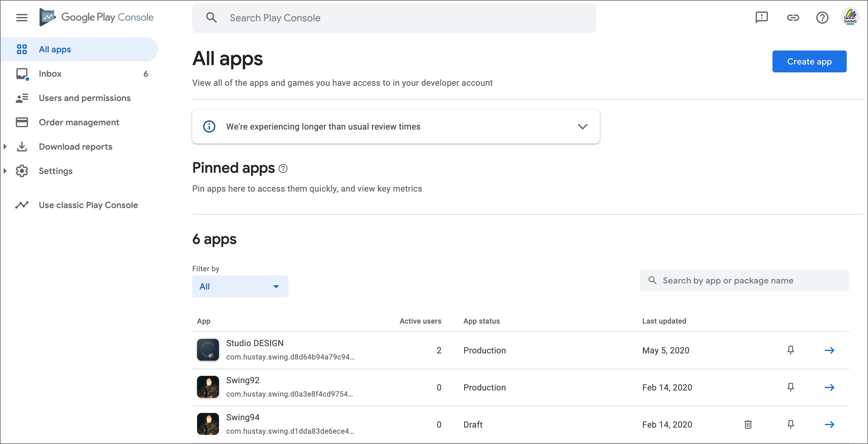Image resolution: width=868 pixels, height=444 pixels.
Task: Open the hamburger navigation menu
Action: [x=22, y=17]
